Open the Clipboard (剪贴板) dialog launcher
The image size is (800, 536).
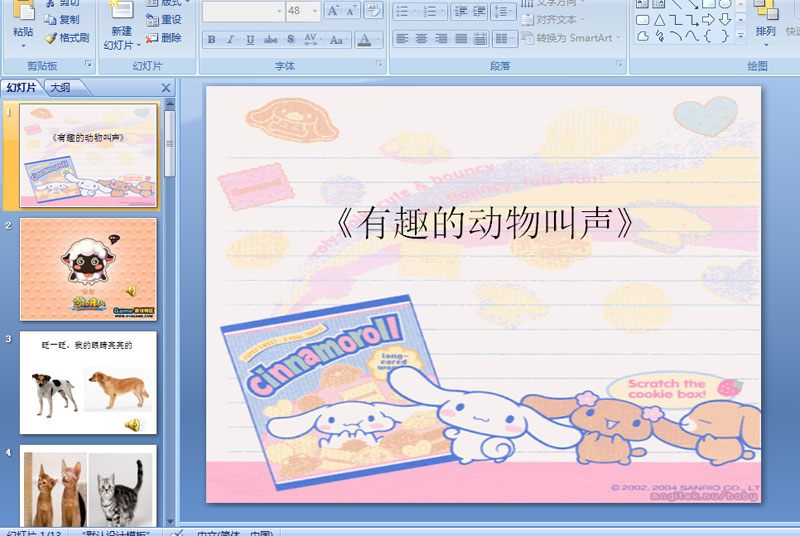click(88, 64)
